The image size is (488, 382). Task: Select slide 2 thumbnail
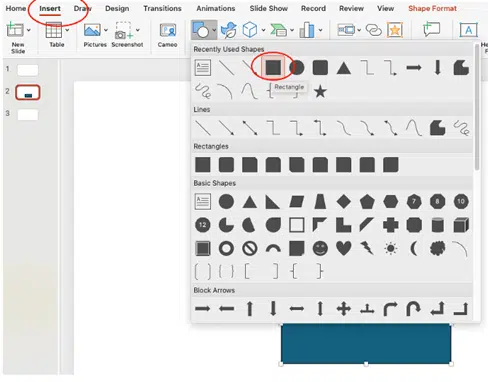point(28,92)
